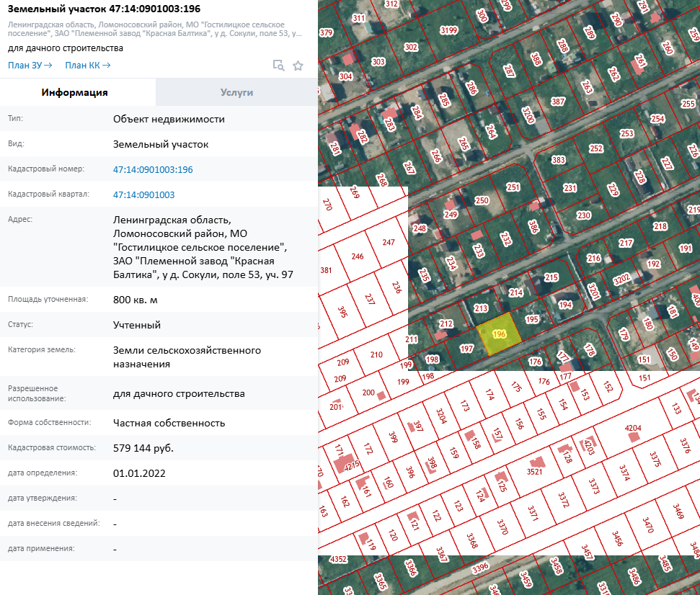This screenshot has width=700, height=595.
Task: Pick parcel 3521 on the map
Action: (x=534, y=472)
